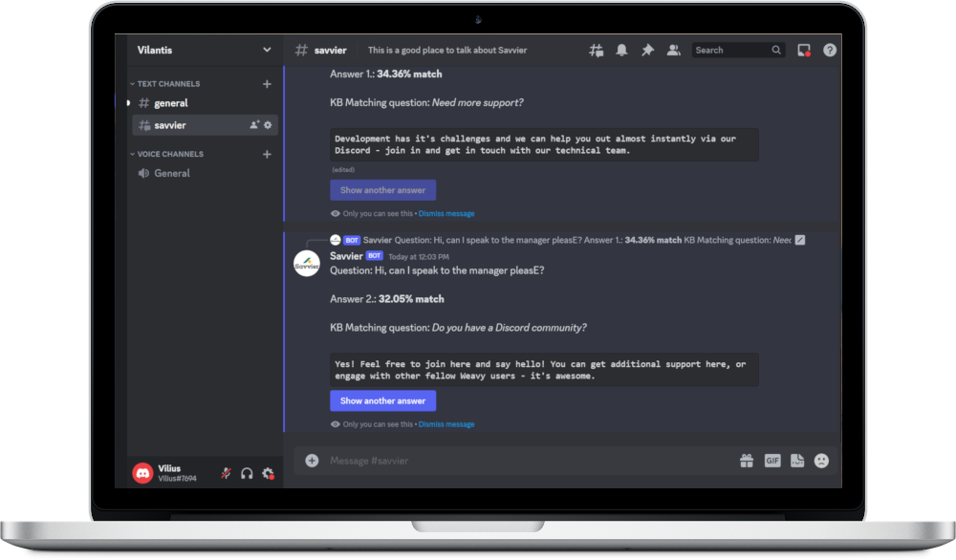Click the edit icon on reply preview

tap(800, 240)
